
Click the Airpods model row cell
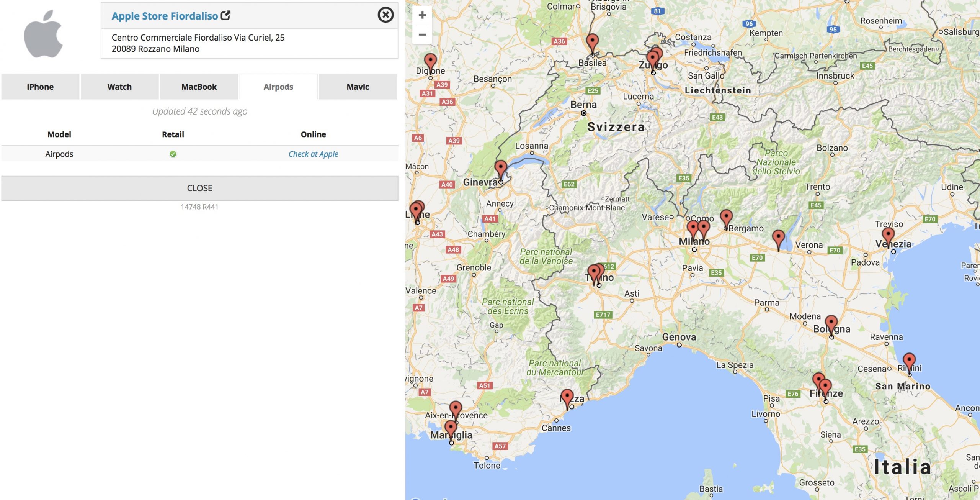[59, 154]
